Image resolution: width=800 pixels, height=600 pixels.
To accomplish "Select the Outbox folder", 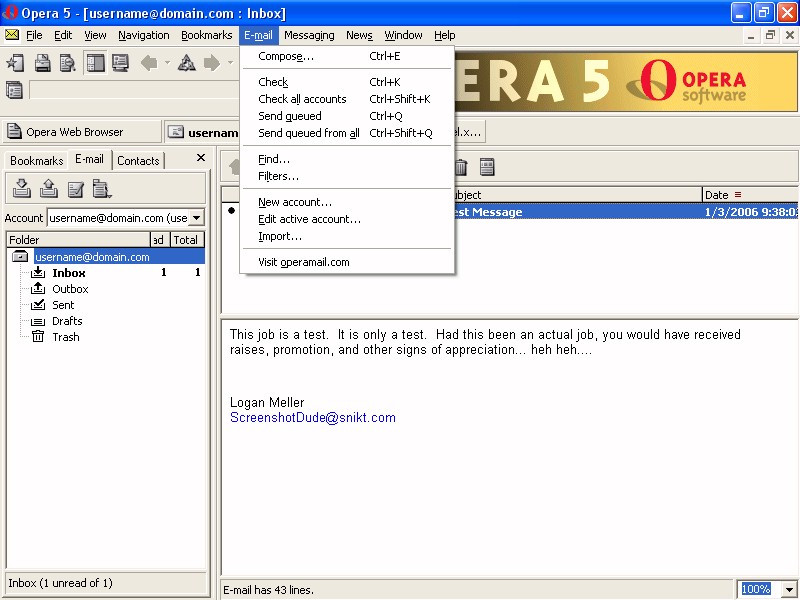I will [x=70, y=289].
